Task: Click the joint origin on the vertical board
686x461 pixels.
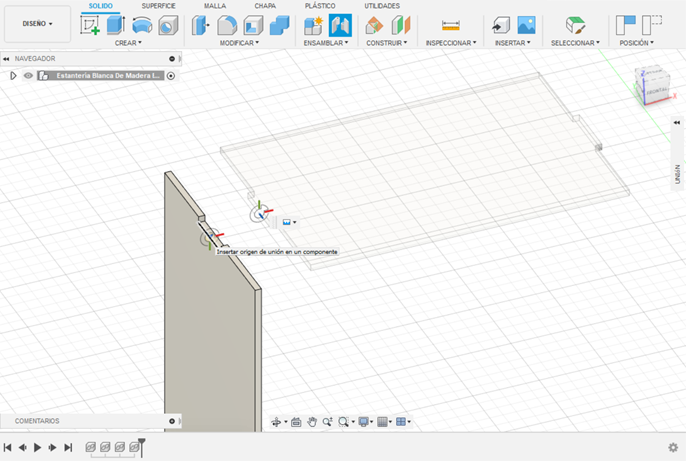Action: 210,238
